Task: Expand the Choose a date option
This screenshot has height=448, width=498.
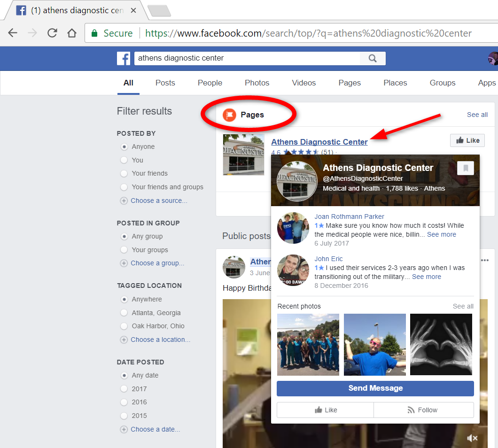Action: tap(156, 430)
